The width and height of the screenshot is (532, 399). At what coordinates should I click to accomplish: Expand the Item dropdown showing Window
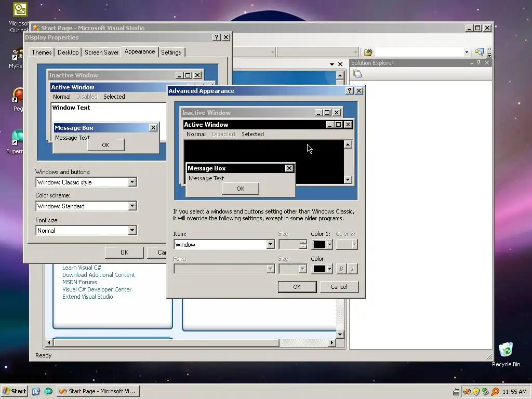pyautogui.click(x=270, y=244)
